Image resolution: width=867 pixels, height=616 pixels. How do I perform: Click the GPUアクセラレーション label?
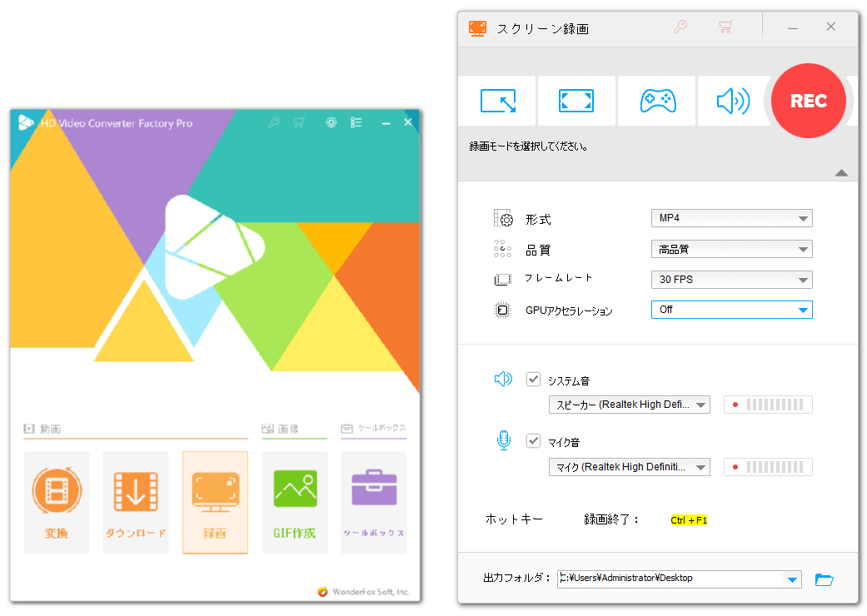[x=569, y=311]
